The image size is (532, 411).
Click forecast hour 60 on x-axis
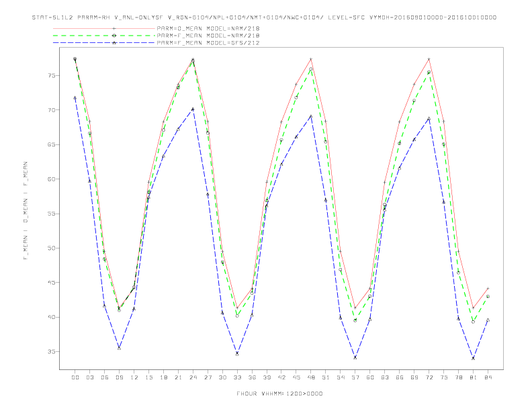tap(370, 377)
